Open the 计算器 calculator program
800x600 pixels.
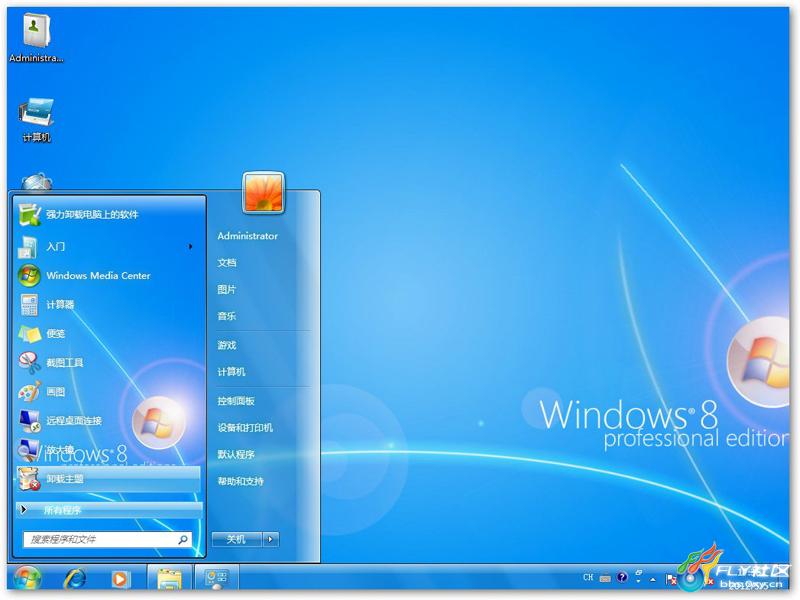[109, 305]
